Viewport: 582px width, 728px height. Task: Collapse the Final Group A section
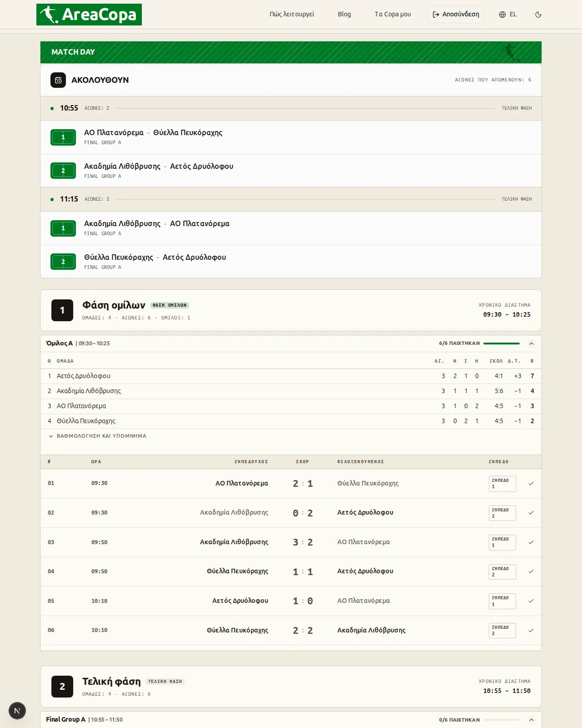point(532,720)
